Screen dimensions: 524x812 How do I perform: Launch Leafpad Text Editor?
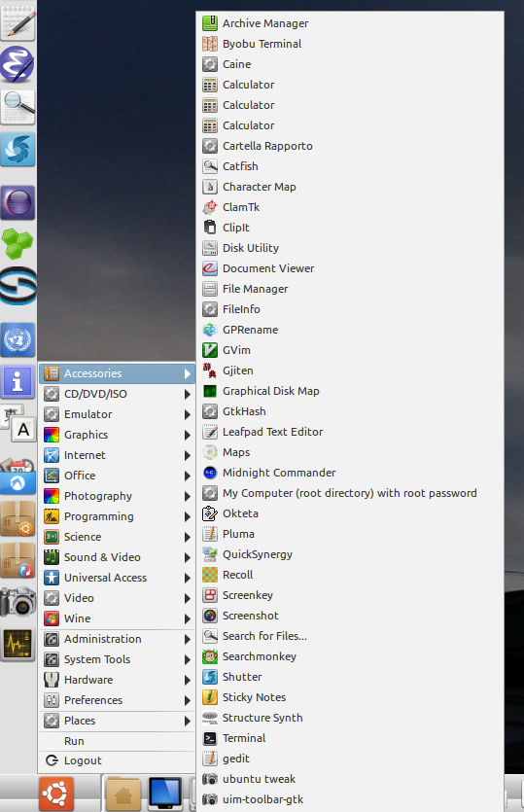click(350, 432)
